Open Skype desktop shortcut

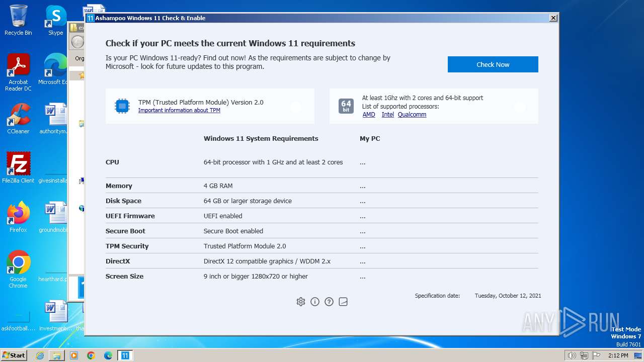(56, 20)
